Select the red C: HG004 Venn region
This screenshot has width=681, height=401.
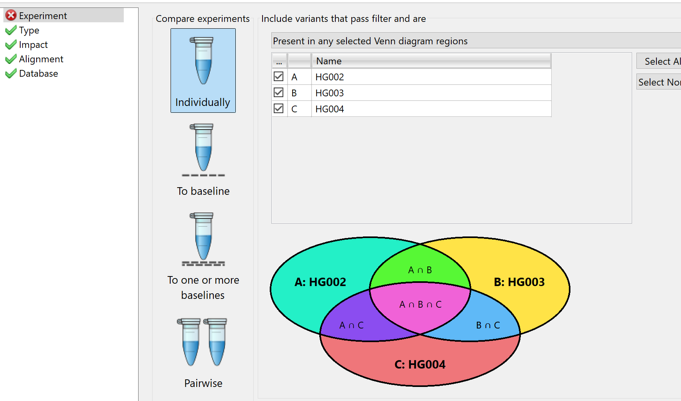coord(420,364)
